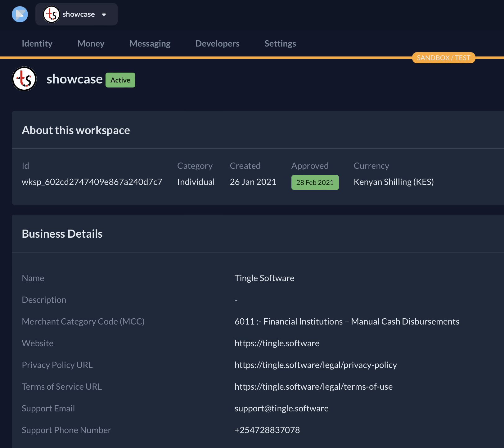This screenshot has width=504, height=448.
Task: Open the showcase workspace dropdown arrow
Action: coord(104,15)
